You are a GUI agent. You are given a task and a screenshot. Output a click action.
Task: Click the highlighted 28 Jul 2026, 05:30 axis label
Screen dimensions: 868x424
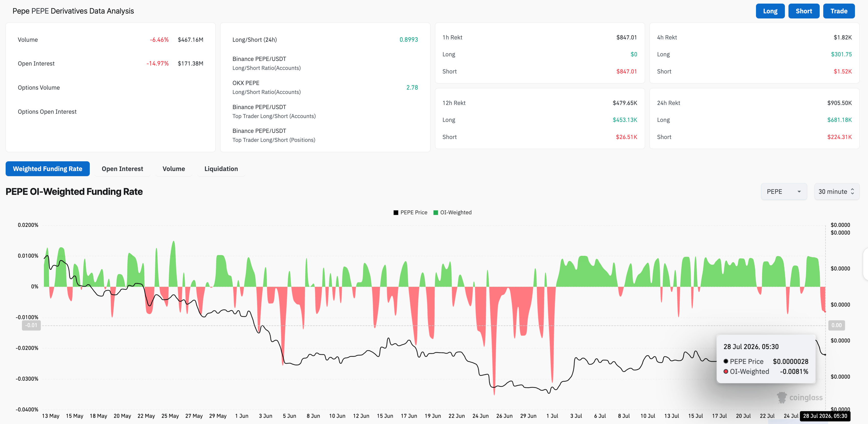click(x=825, y=416)
